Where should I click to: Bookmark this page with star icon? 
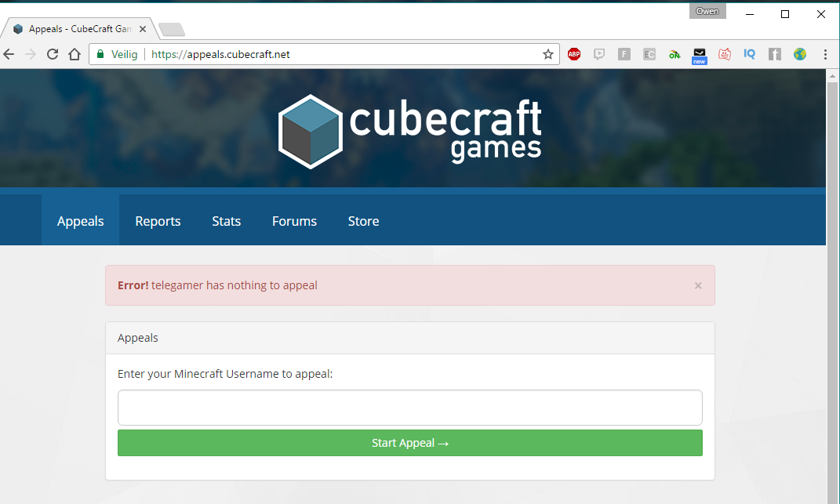[x=547, y=54]
